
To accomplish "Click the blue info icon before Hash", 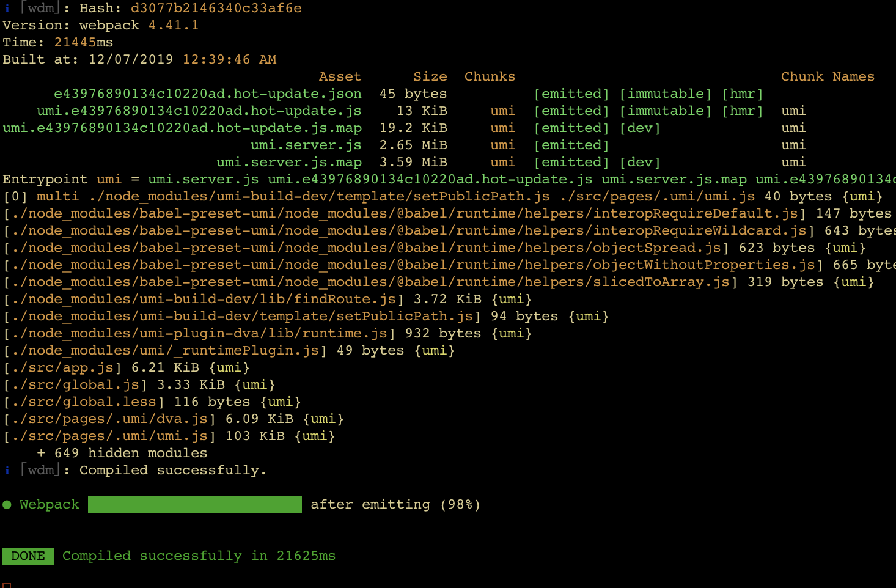I will tap(7, 9).
